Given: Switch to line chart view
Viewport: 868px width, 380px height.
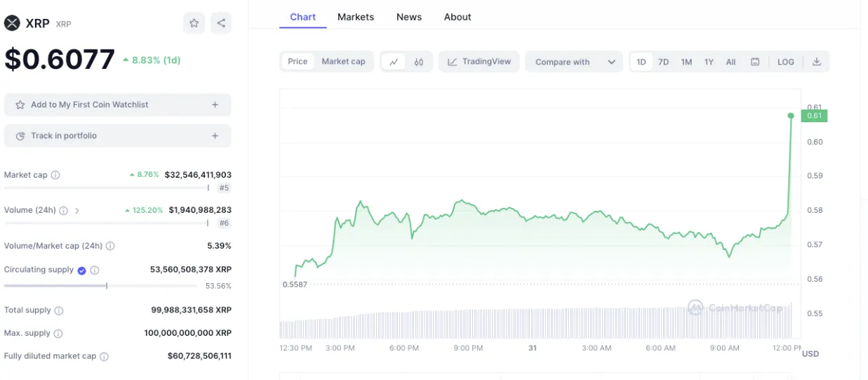Looking at the screenshot, I should click(394, 62).
